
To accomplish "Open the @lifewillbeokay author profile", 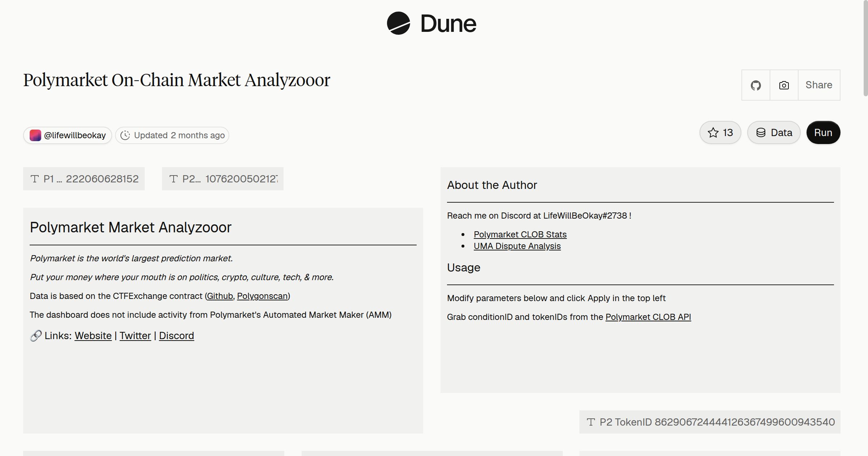I will pos(68,135).
